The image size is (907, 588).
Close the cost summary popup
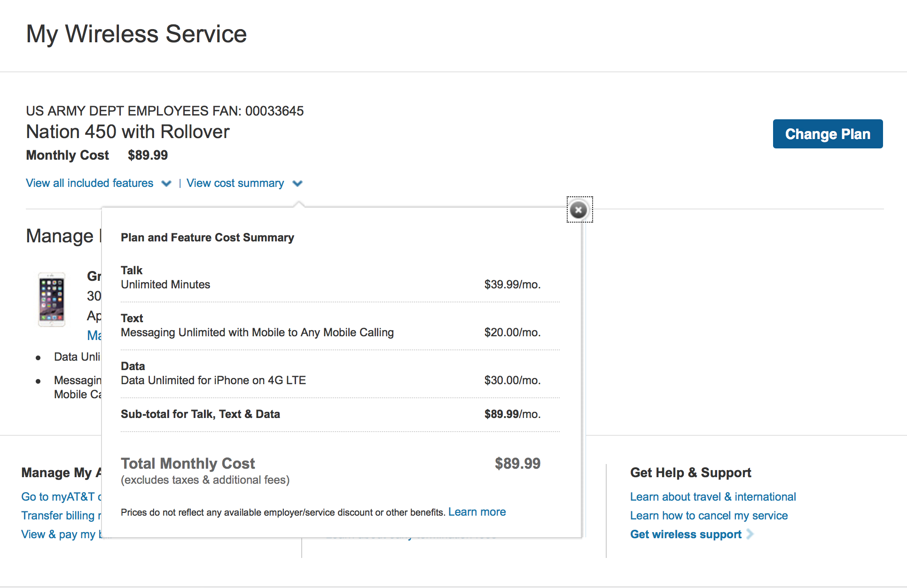[579, 210]
